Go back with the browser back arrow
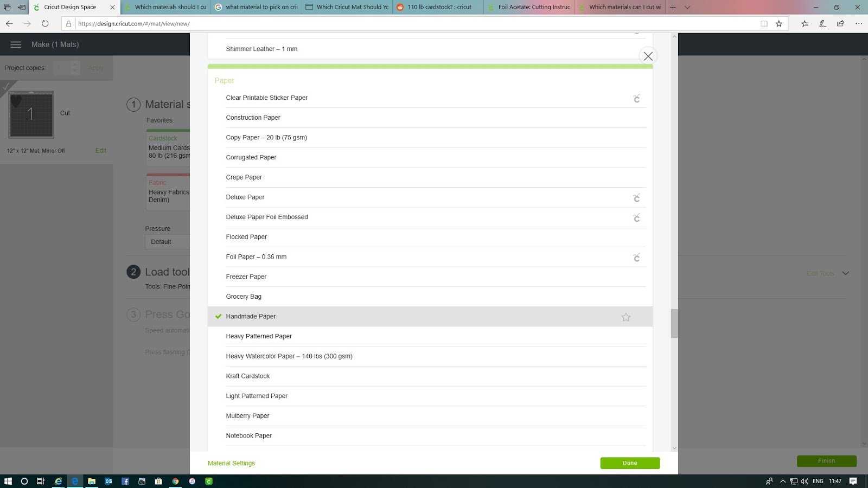Viewport: 868px width, 488px height. pyautogui.click(x=9, y=23)
